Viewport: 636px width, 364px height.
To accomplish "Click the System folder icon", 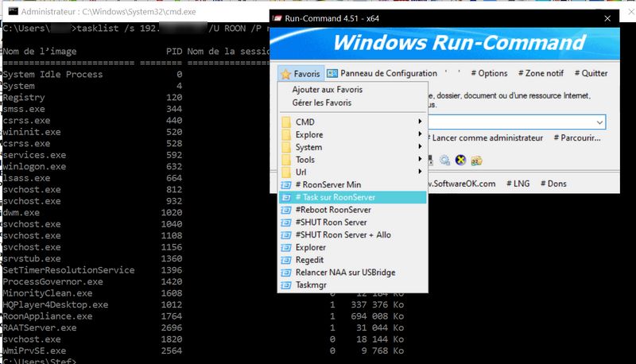I will [x=286, y=147].
